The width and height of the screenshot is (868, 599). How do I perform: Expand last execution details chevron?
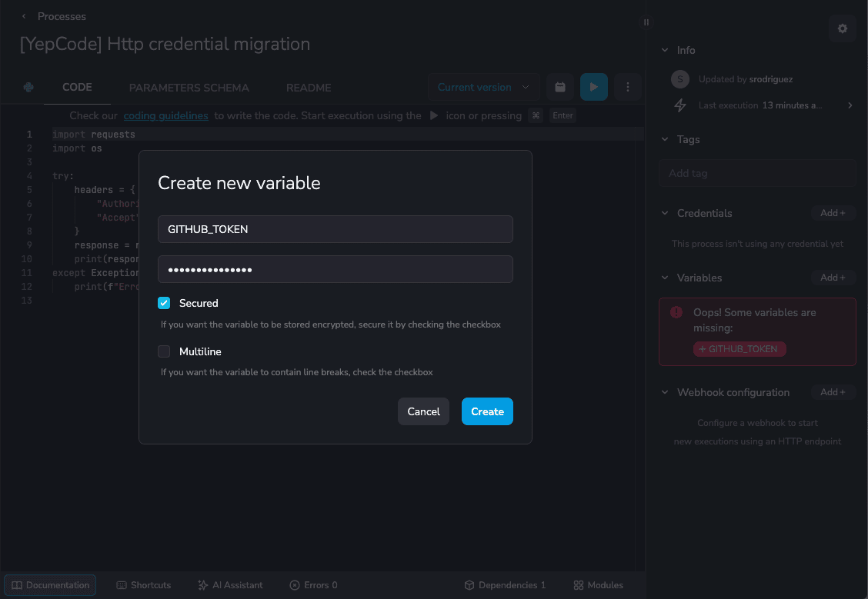click(850, 105)
